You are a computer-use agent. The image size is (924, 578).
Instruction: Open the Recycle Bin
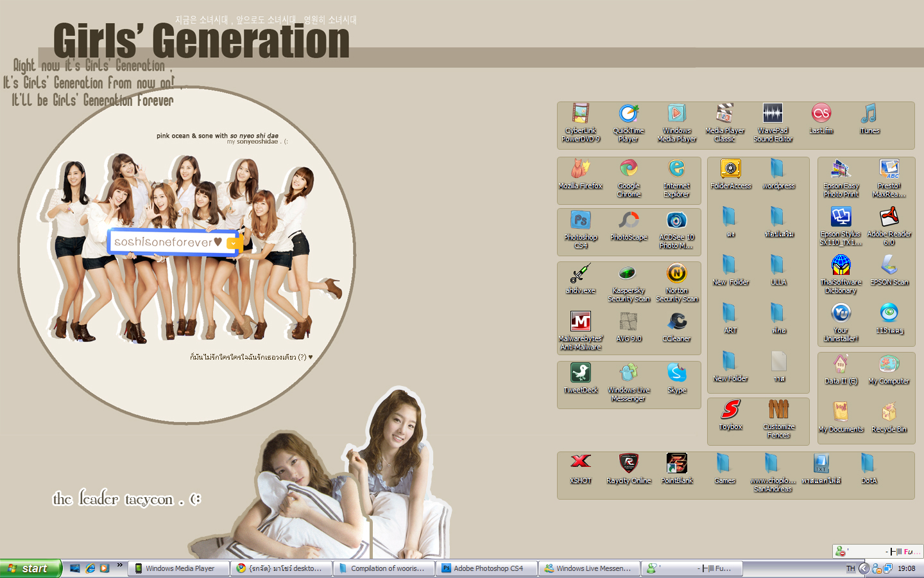click(x=889, y=417)
